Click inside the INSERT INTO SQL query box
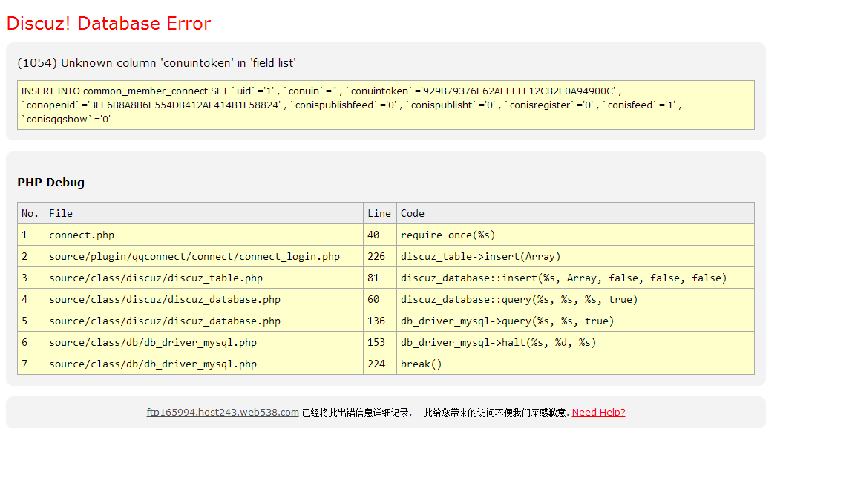Viewport: 855px width, 504px height. click(x=385, y=105)
